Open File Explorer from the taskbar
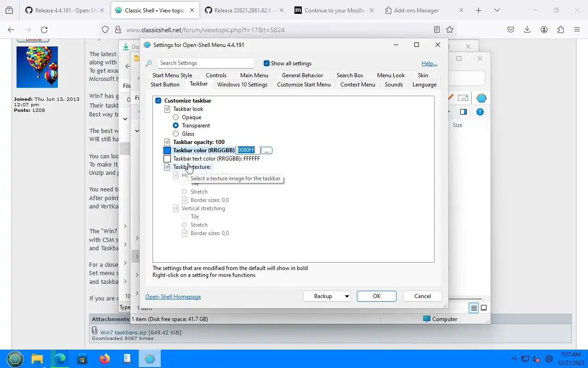Image resolution: width=588 pixels, height=368 pixels. click(37, 359)
